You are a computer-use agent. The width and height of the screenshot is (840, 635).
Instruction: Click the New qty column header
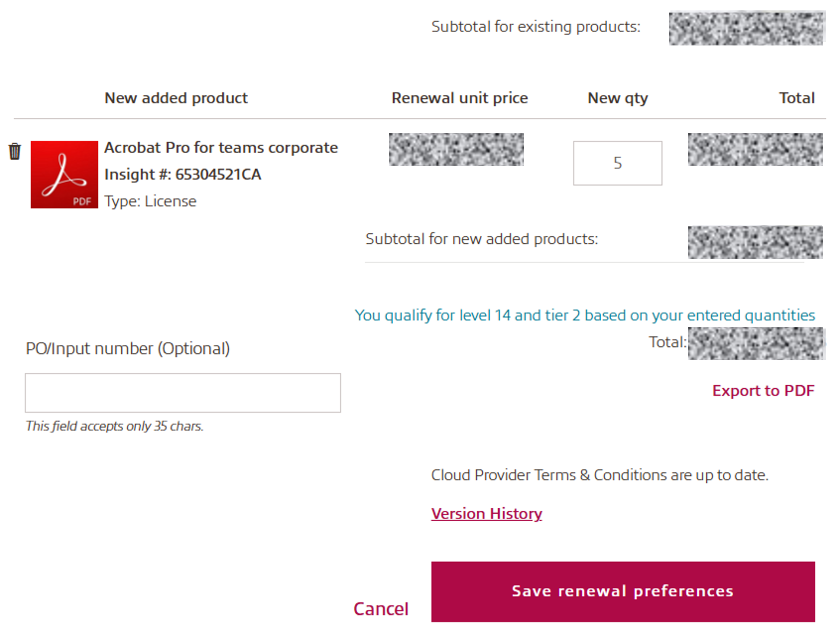617,98
